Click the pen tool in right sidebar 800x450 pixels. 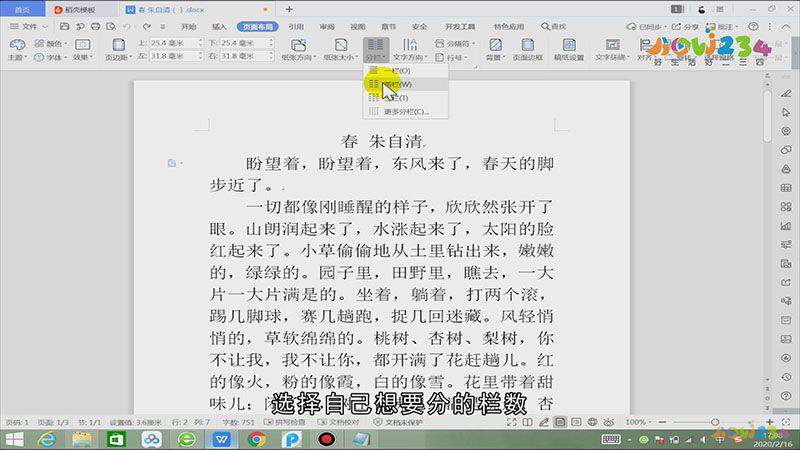pyautogui.click(x=786, y=93)
